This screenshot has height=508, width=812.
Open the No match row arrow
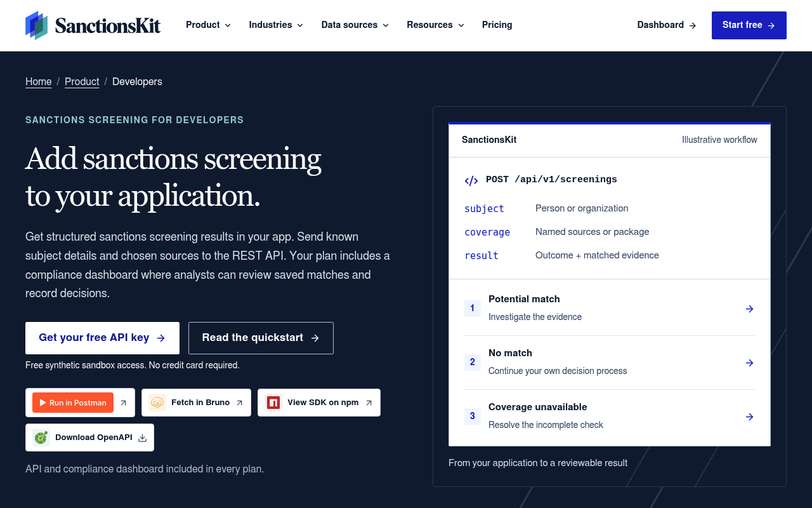point(749,363)
